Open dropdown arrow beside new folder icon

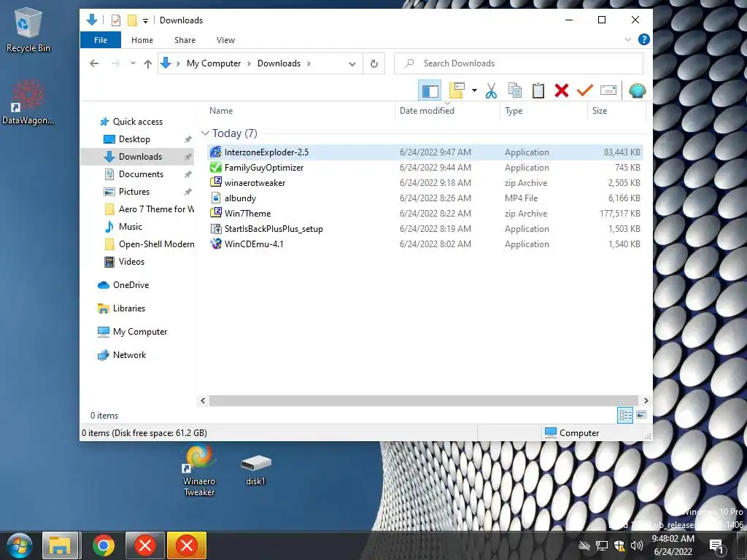click(x=474, y=90)
